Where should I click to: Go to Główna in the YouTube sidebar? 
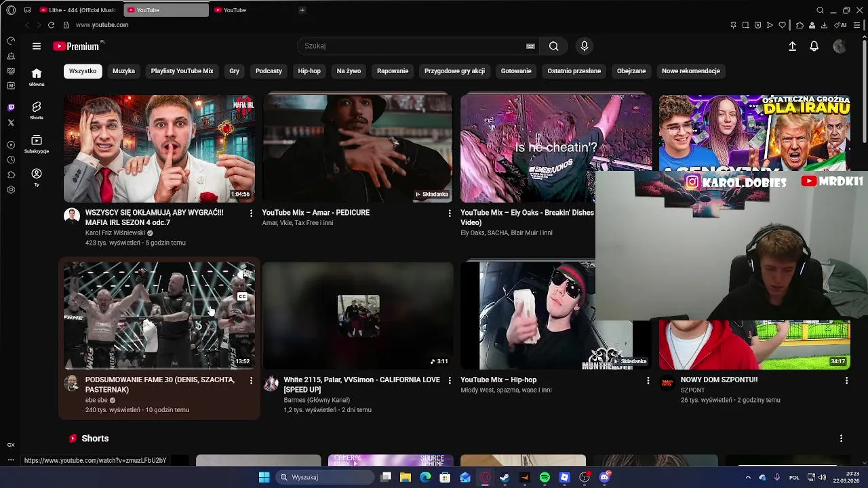[37, 77]
